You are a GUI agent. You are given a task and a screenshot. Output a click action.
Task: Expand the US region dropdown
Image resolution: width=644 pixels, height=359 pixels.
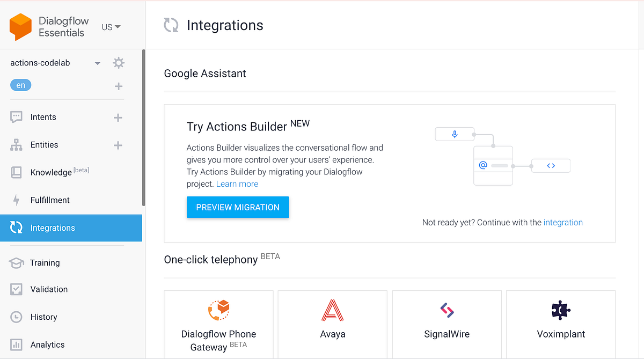coord(111,26)
